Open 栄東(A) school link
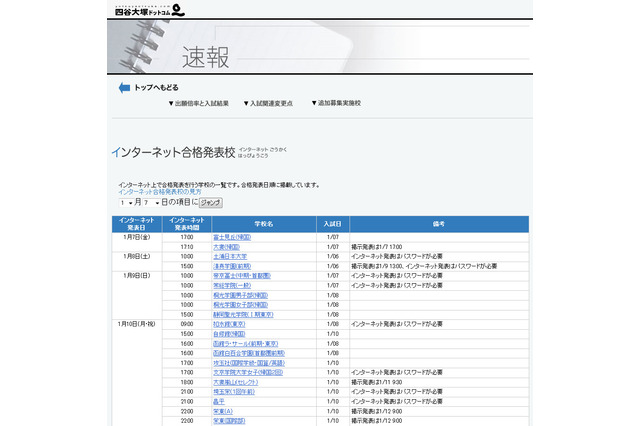640x426 pixels. (223, 411)
